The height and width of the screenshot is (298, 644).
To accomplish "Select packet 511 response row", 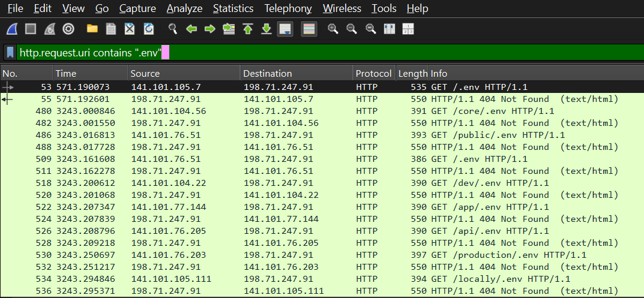I will [322, 171].
